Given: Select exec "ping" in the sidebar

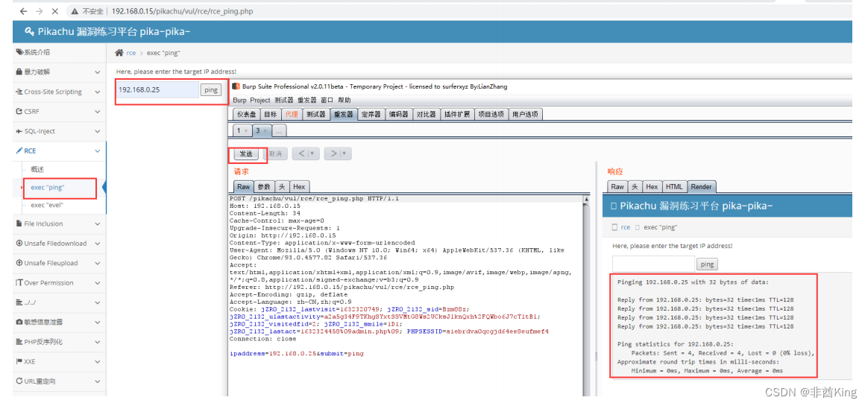Looking at the screenshot, I should click(x=48, y=188).
